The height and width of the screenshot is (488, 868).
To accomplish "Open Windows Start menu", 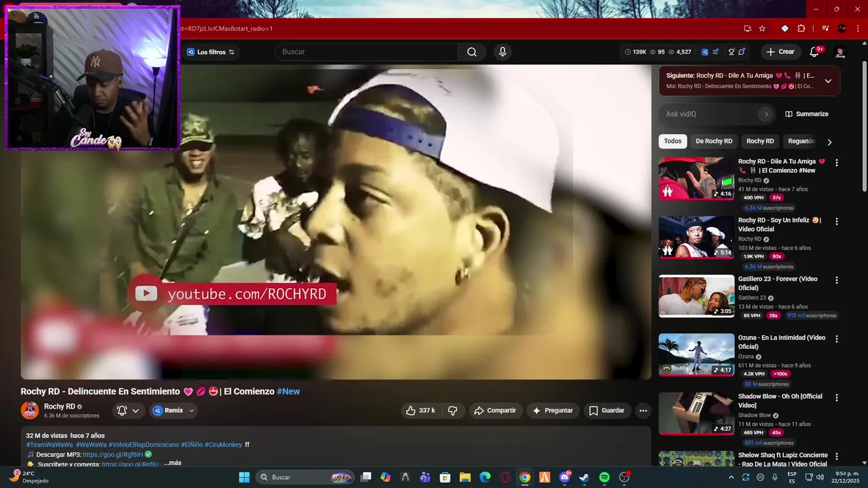I will coord(244,477).
